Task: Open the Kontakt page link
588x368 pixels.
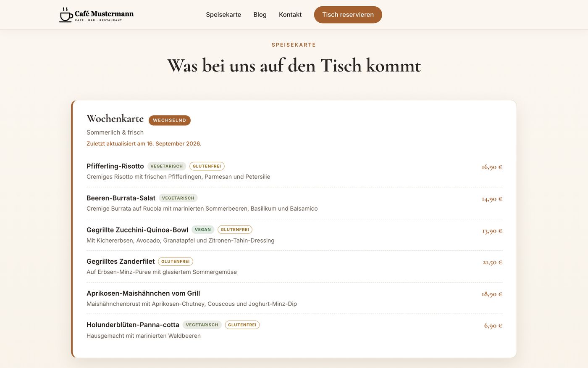Action: 290,15
